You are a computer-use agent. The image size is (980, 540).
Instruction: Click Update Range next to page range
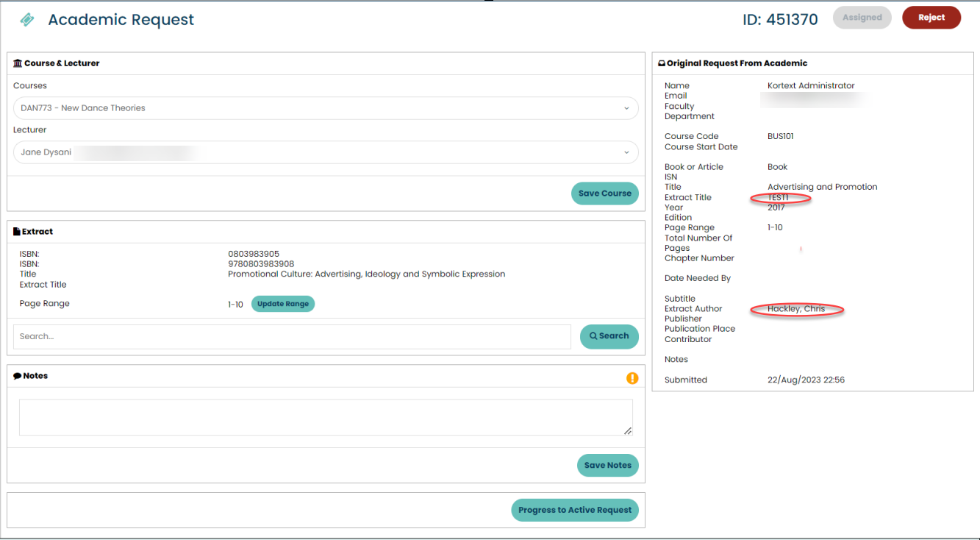(x=283, y=304)
